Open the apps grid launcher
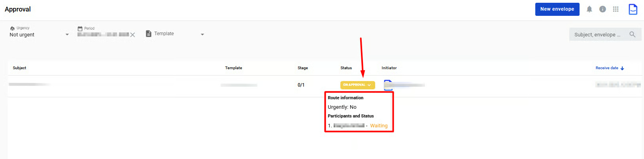The image size is (644, 159). pos(616,9)
